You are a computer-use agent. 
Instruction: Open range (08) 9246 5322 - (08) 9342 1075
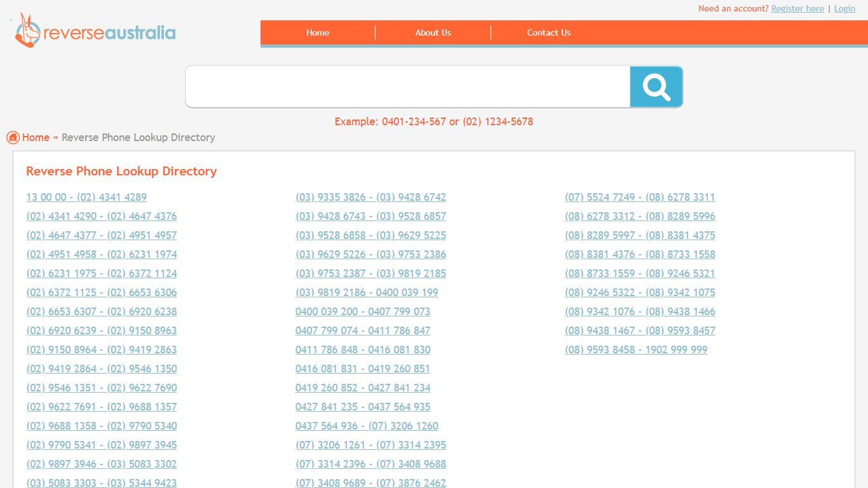click(640, 292)
